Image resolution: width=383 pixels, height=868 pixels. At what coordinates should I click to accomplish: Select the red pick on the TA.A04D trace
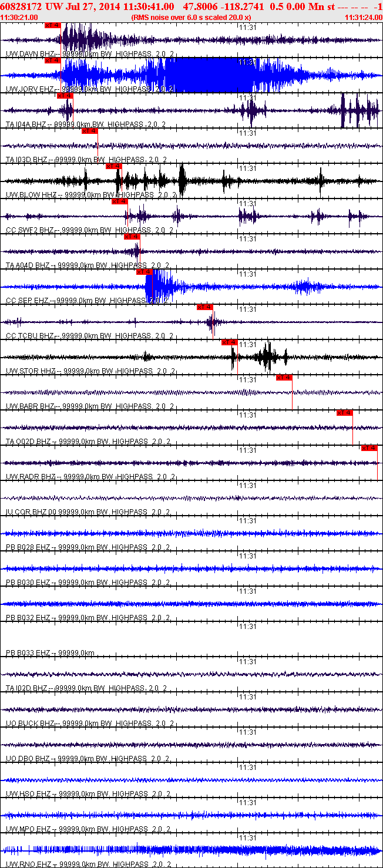132,237
